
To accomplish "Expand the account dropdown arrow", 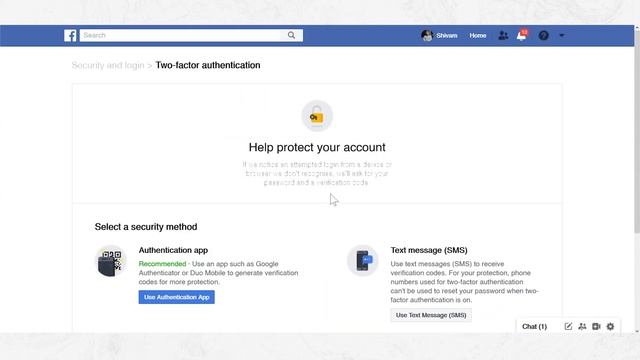I will click(562, 36).
